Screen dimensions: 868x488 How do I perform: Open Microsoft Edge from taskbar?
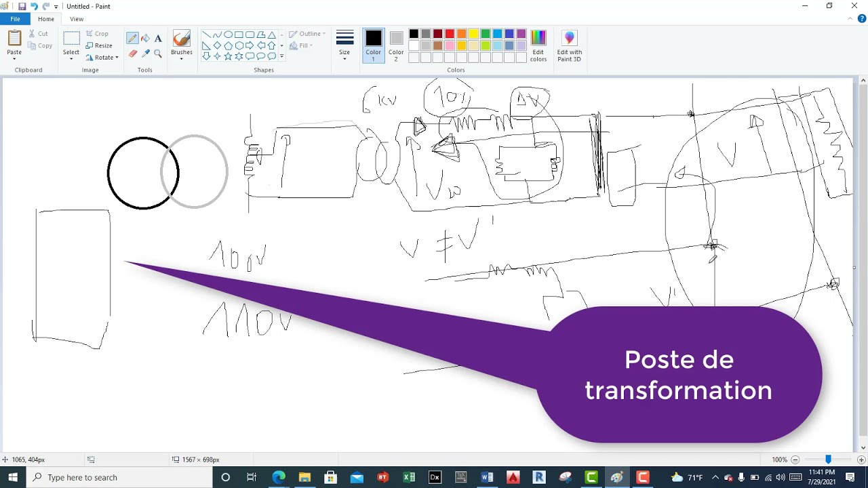[x=279, y=477]
